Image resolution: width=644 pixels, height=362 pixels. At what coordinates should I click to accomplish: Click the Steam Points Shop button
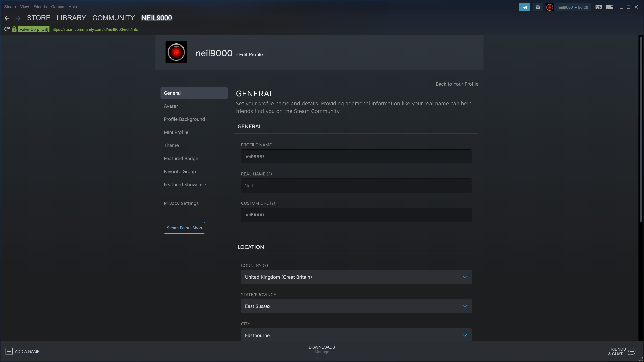click(184, 228)
